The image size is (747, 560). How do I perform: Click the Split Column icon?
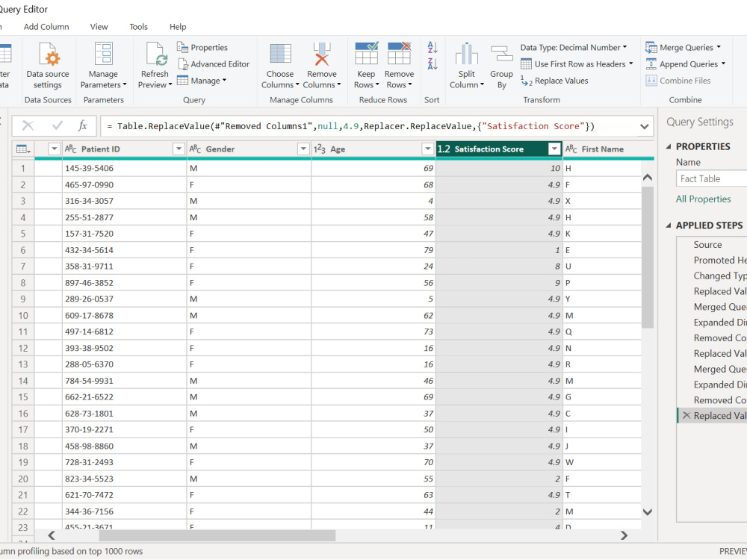[466, 53]
